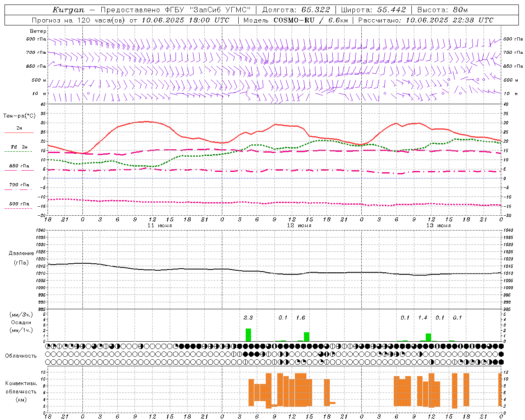The image size is (525, 420).
Task: Select the 700 гПа temperature legend entry
Action: (x=19, y=185)
